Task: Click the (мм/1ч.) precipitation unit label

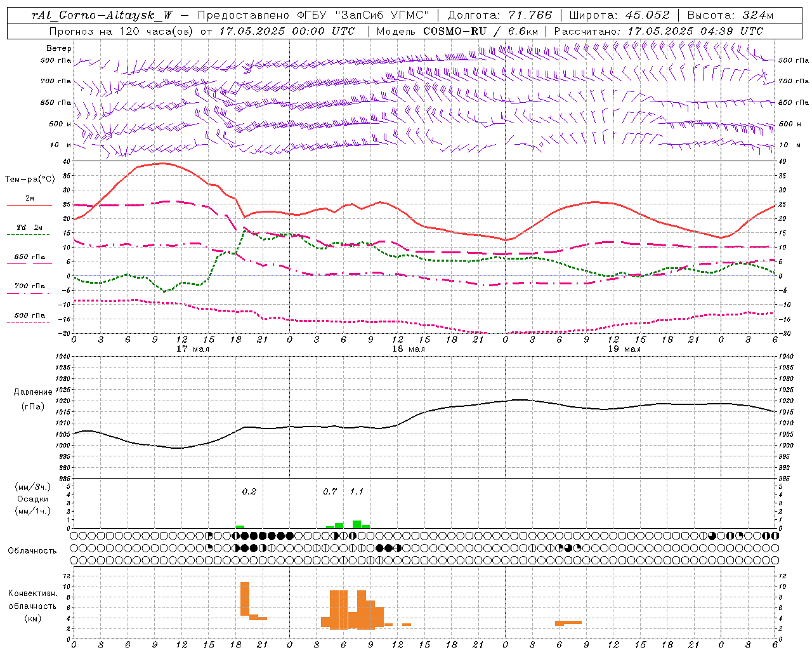Action: 33,511
